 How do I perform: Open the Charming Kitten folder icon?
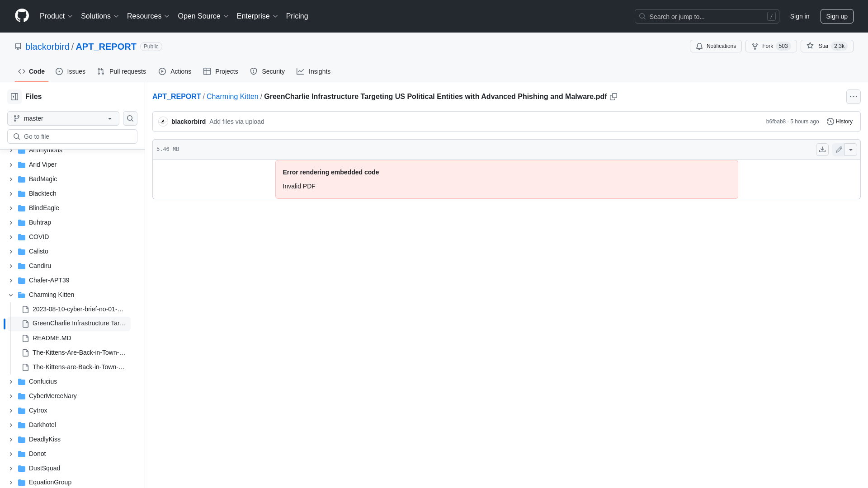click(x=22, y=295)
